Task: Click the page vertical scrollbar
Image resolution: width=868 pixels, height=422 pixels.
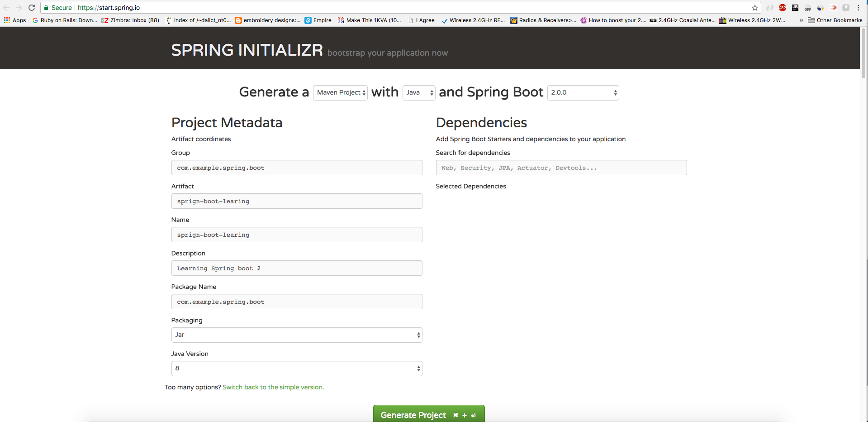Action: point(863,54)
